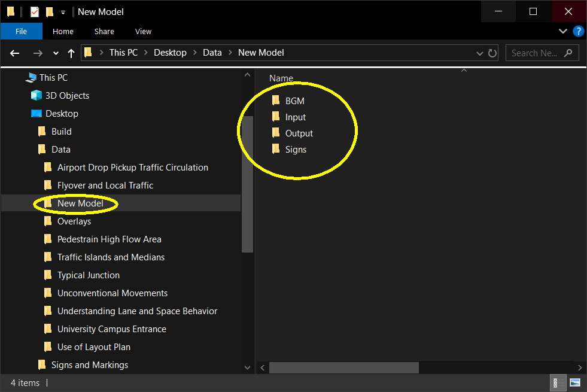Switch to large thumbnails view
Image resolution: width=587 pixels, height=392 pixels.
pos(575,383)
